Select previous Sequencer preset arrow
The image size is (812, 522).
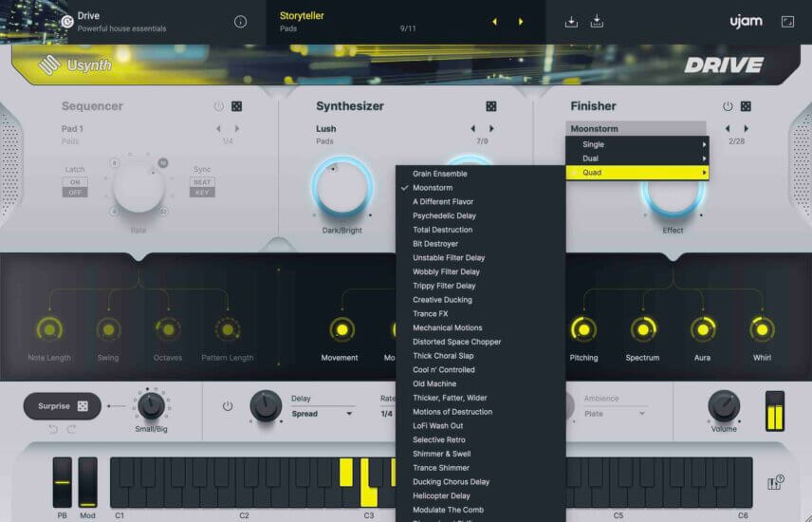218,128
